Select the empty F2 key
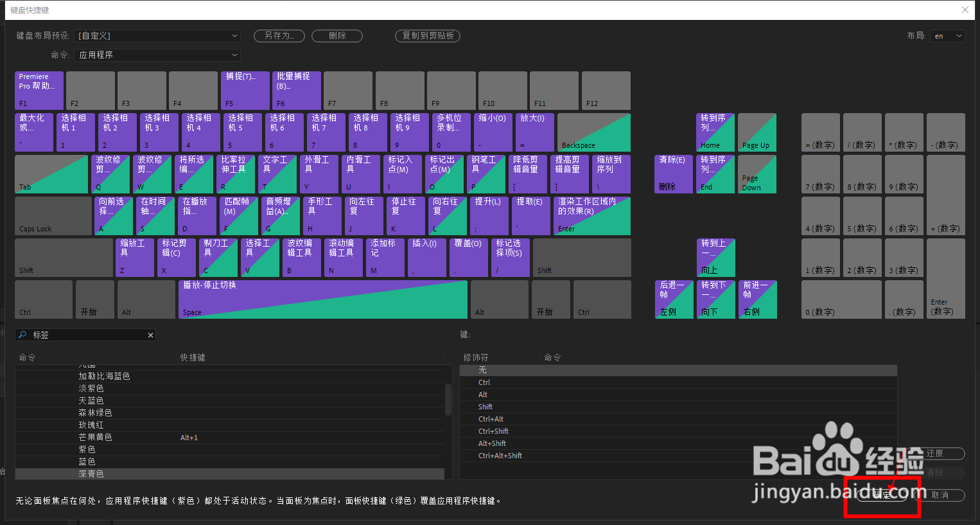Viewport: 980px width, 525px height. click(91, 91)
